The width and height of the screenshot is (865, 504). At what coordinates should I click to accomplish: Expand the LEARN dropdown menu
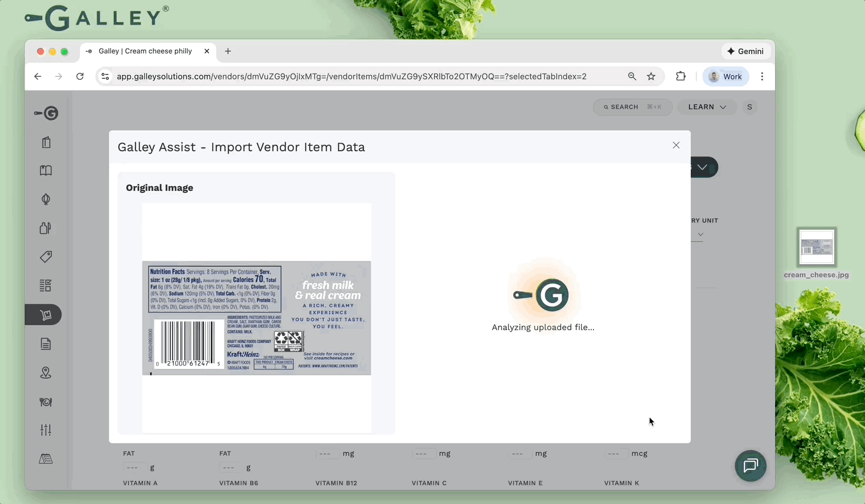click(707, 107)
